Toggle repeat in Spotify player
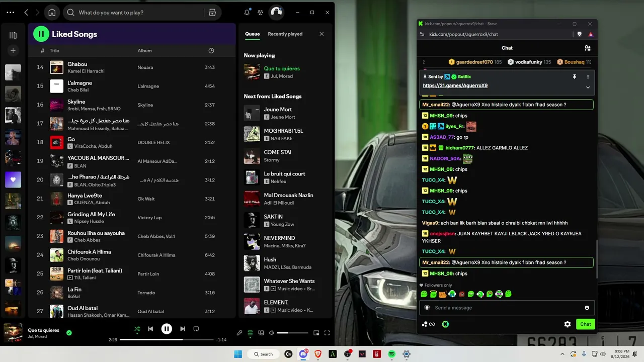The image size is (644, 362). tap(196, 329)
